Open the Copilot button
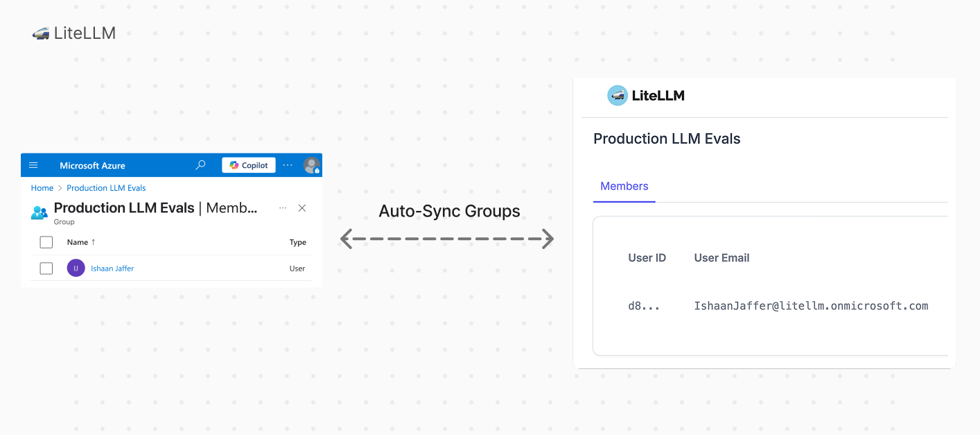This screenshot has width=980, height=435. 249,165
